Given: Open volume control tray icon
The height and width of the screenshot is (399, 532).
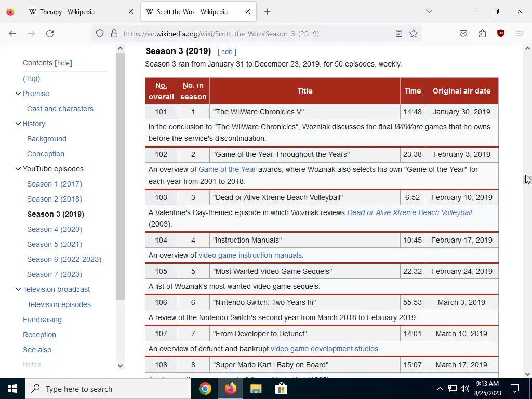Looking at the screenshot, I should pyautogui.click(x=465, y=389).
